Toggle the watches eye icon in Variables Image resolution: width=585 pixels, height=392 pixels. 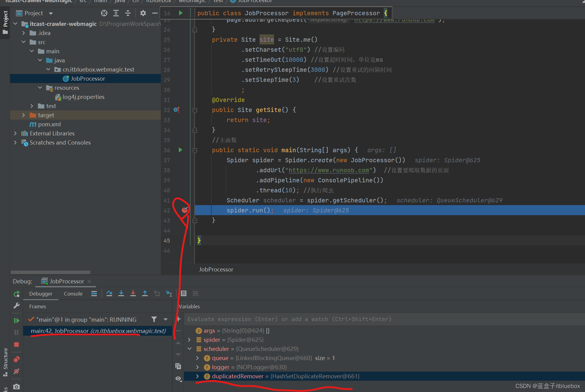click(x=178, y=379)
